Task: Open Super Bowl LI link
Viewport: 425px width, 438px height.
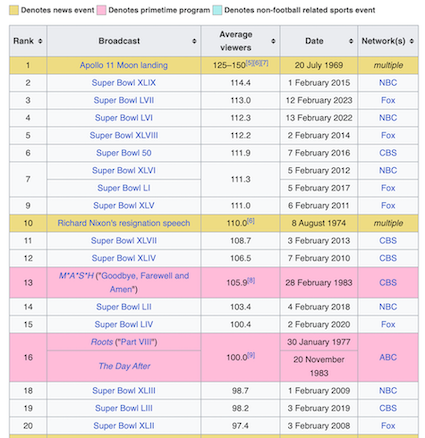Action: [124, 188]
